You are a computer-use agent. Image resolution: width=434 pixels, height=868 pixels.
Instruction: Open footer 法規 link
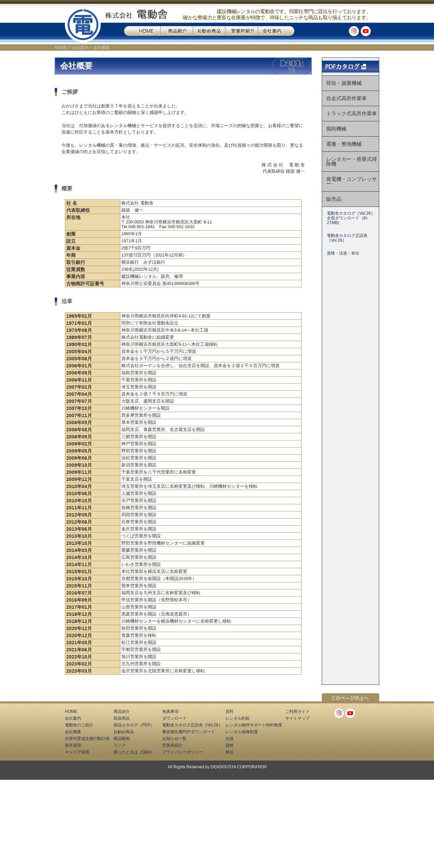230,739
